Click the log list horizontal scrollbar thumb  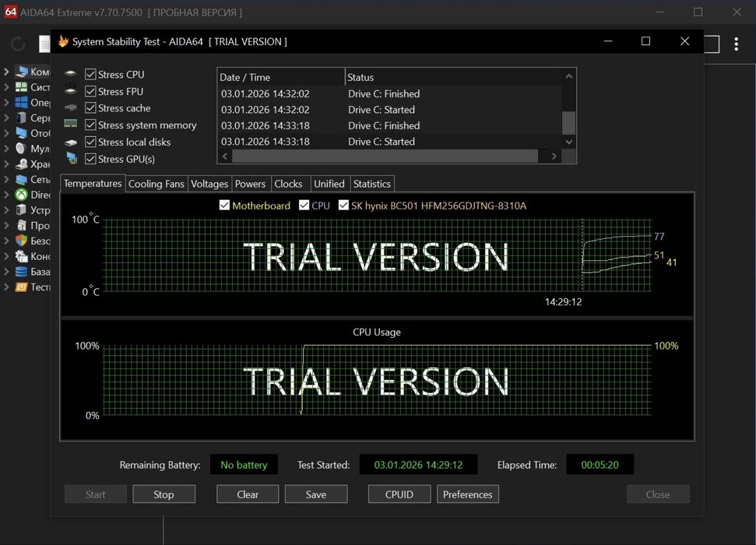pos(385,156)
